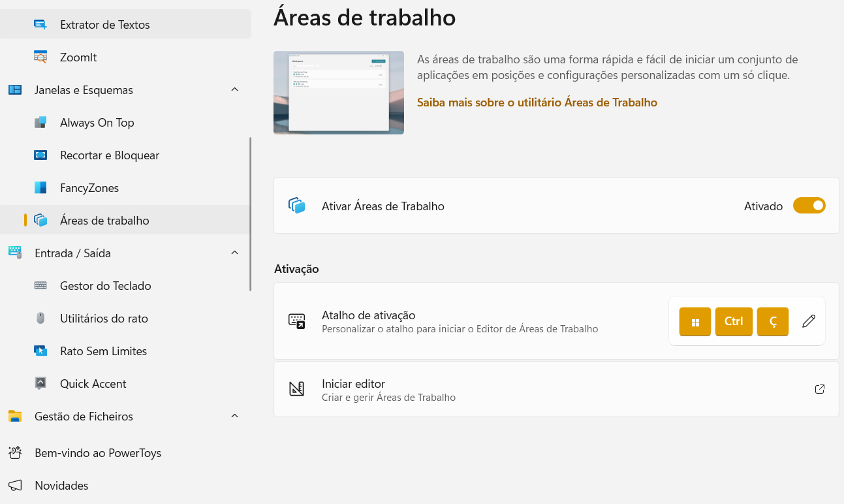Click the Ç key shortcut button
The width and height of the screenshot is (844, 504).
[x=773, y=321]
